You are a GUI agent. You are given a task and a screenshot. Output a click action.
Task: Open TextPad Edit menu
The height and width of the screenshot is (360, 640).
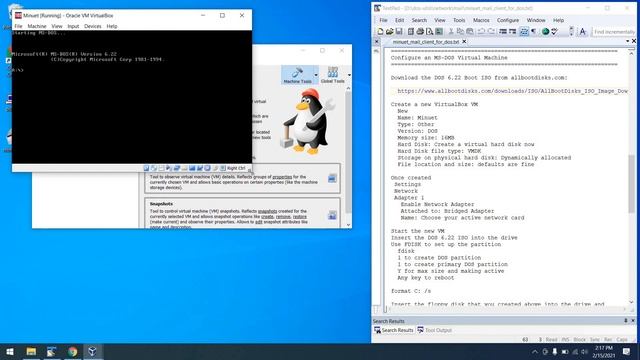click(x=399, y=20)
